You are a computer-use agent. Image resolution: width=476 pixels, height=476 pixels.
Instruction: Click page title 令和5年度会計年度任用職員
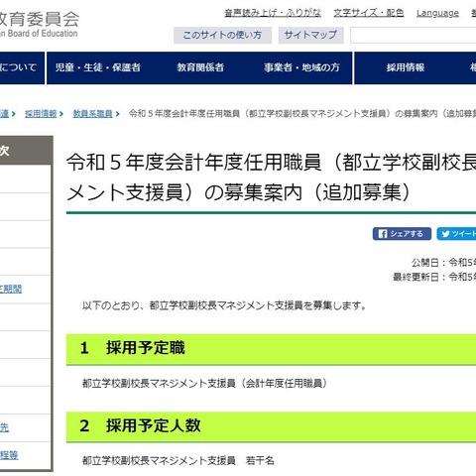271,178
